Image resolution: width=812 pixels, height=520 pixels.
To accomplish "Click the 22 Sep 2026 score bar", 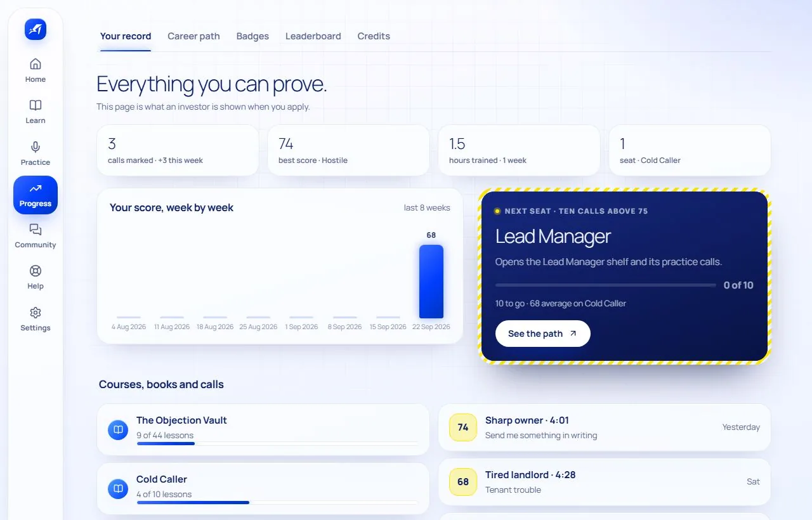I will [431, 282].
